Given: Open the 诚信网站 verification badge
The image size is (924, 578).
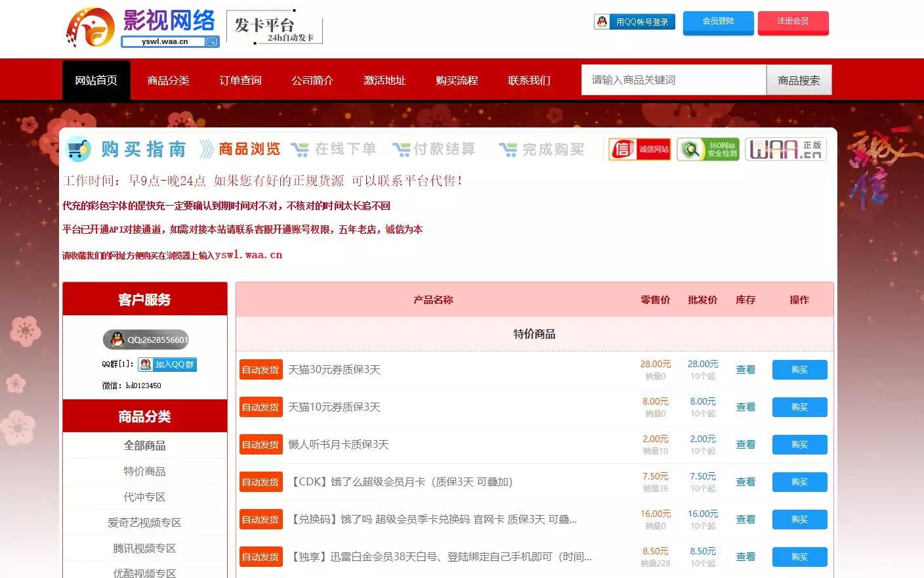Looking at the screenshot, I should tap(638, 149).
